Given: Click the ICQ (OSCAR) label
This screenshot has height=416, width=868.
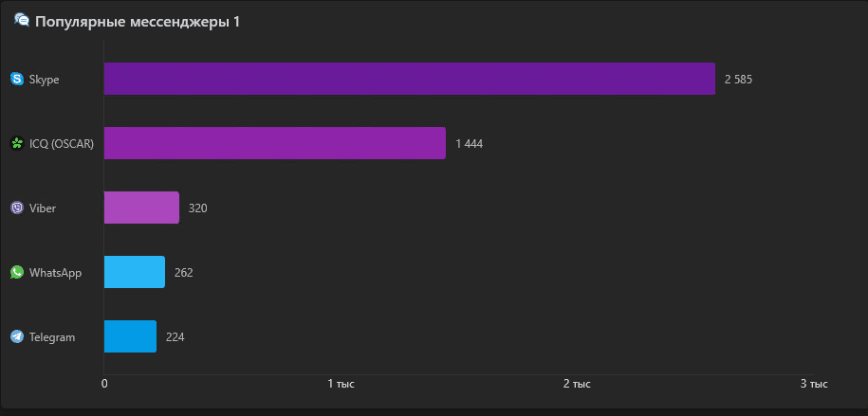Looking at the screenshot, I should pyautogui.click(x=62, y=144).
